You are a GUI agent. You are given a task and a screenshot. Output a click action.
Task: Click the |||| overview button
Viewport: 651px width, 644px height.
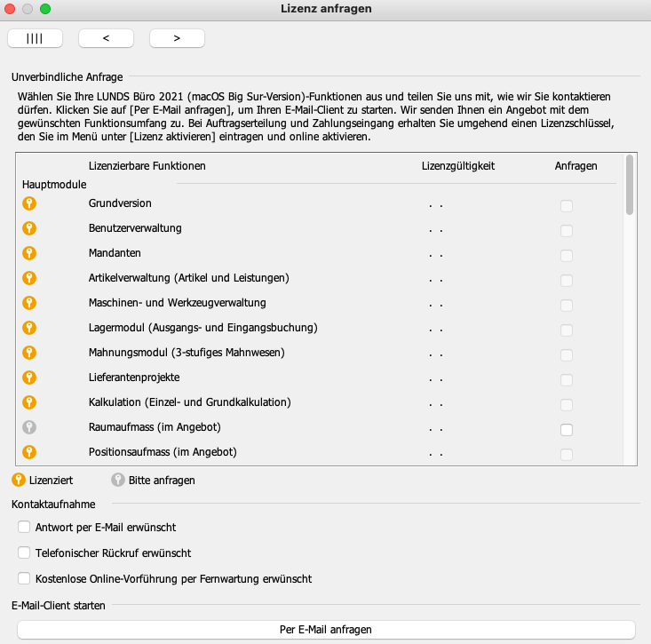click(x=35, y=38)
